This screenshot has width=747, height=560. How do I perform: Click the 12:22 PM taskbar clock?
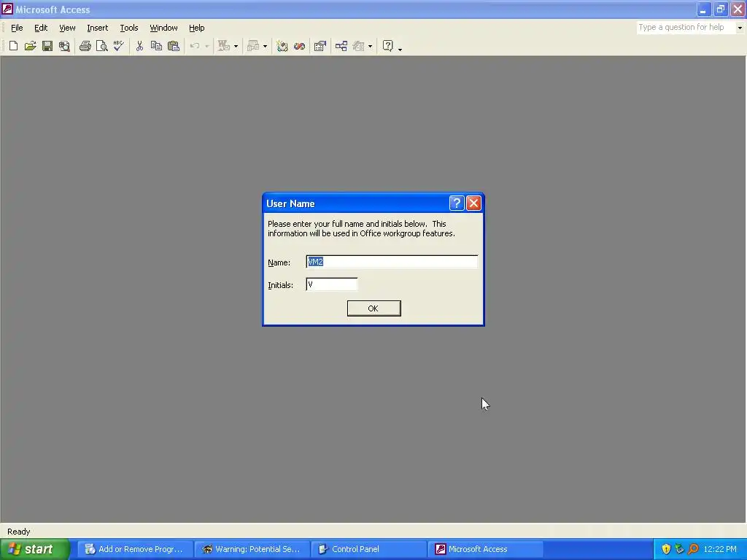pyautogui.click(x=720, y=549)
